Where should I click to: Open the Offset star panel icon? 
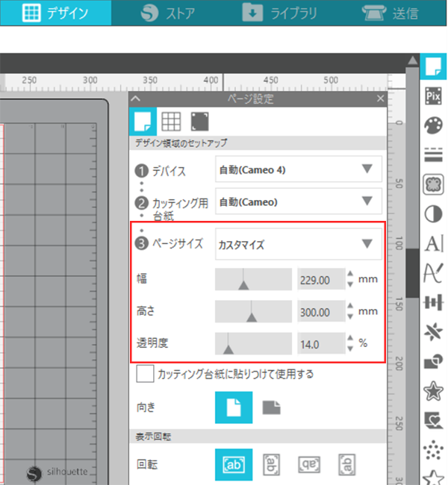coord(433,391)
